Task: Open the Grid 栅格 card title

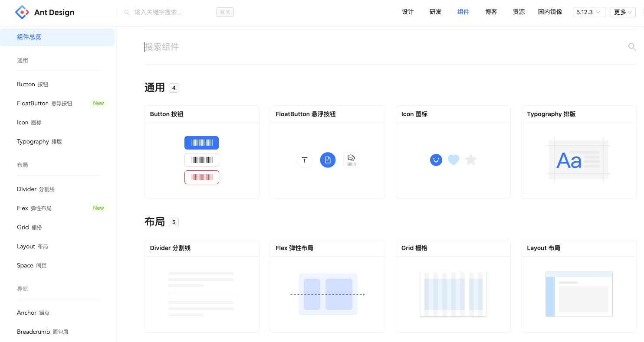Action: coord(414,248)
